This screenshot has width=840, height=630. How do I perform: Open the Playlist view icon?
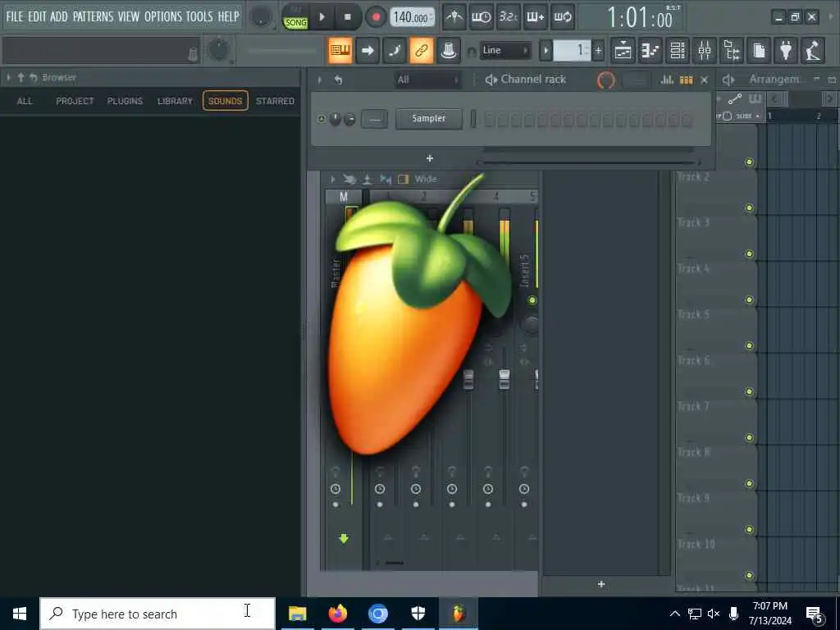tap(623, 51)
